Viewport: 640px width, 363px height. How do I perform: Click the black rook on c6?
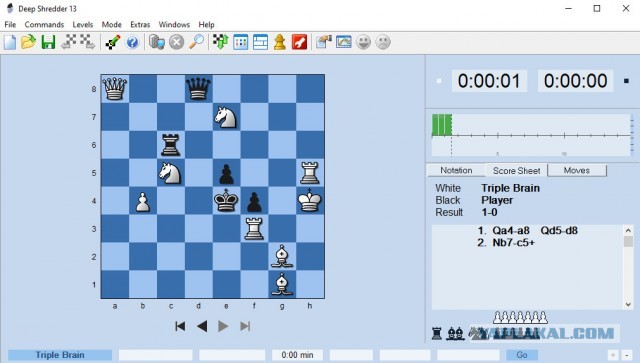[x=171, y=145]
